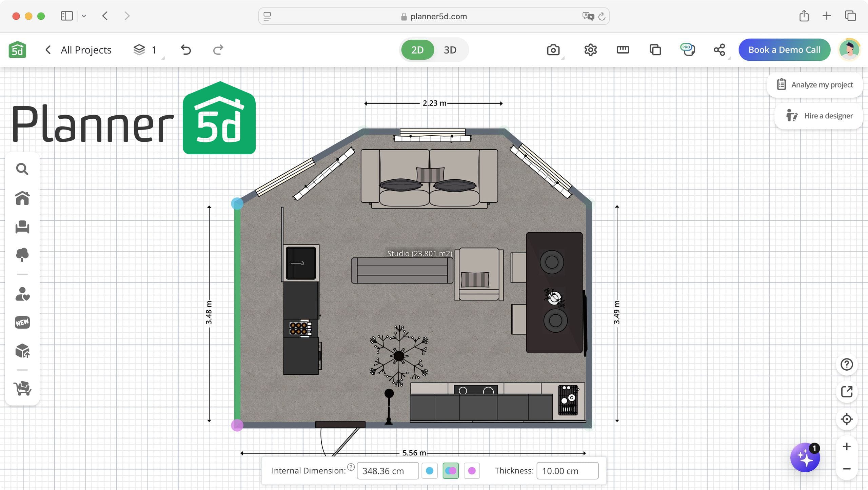868x490 pixels.
Task: Select the pink endpoint anchor option
Action: click(x=472, y=471)
